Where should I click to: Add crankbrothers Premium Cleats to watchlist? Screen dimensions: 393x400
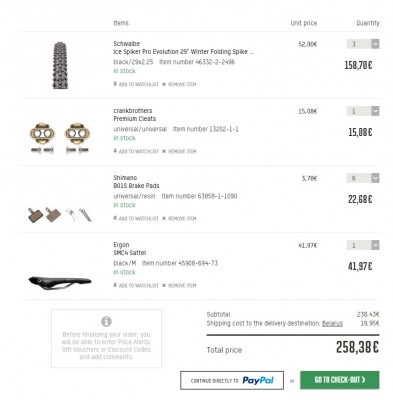(136, 151)
